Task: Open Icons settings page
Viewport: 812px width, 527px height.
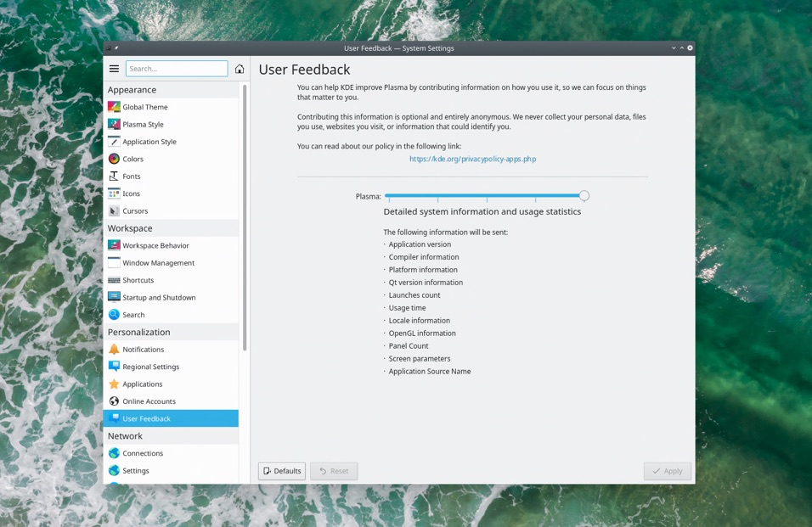Action: pos(131,193)
